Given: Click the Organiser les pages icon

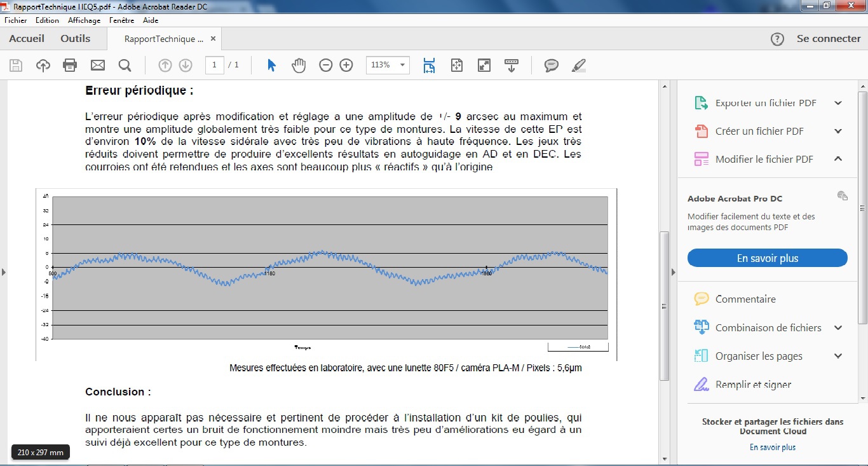Looking at the screenshot, I should point(701,356).
